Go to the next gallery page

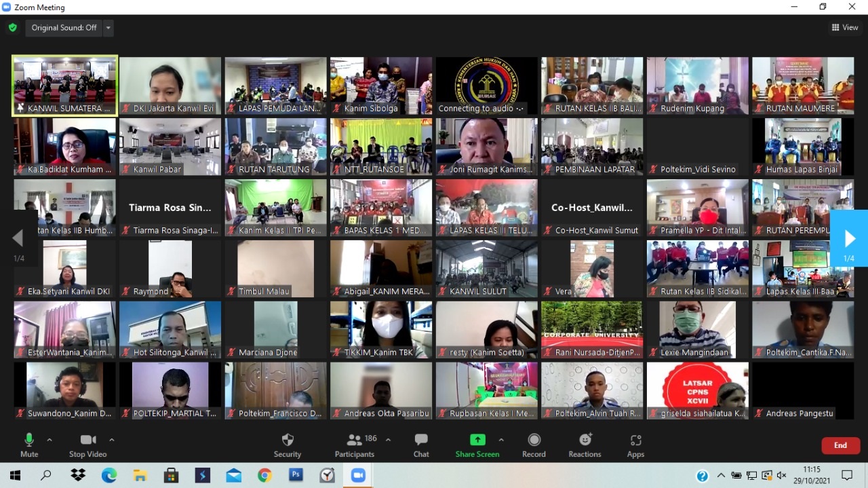(849, 238)
